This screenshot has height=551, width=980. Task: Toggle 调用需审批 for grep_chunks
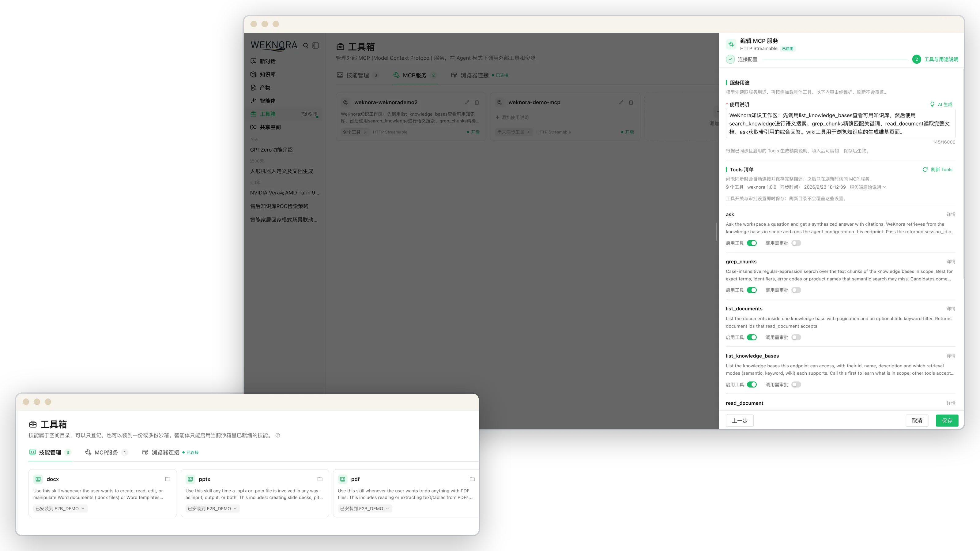[796, 290]
